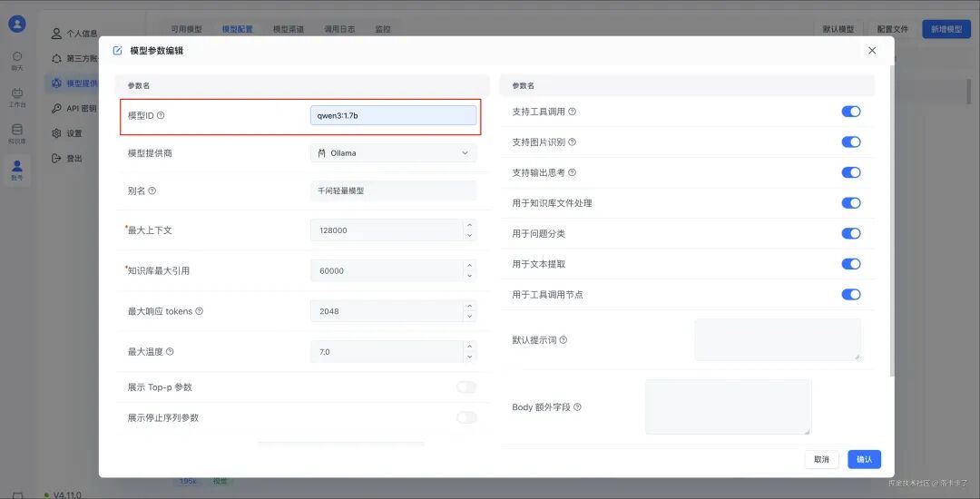Click the help icon beside 模型ID
Screen dimensions: 980x499
pyautogui.click(x=161, y=116)
